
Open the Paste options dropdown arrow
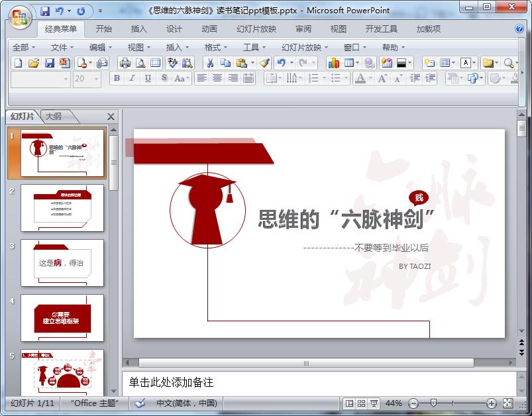[253, 63]
